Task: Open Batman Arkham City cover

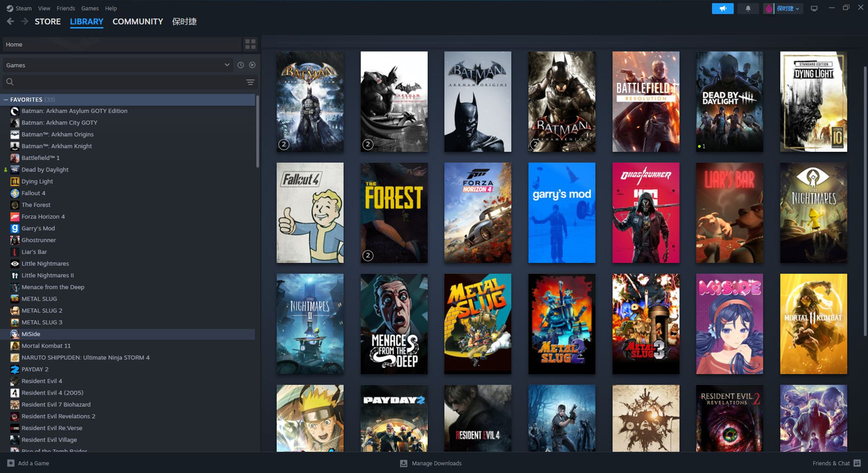Action: (x=394, y=102)
